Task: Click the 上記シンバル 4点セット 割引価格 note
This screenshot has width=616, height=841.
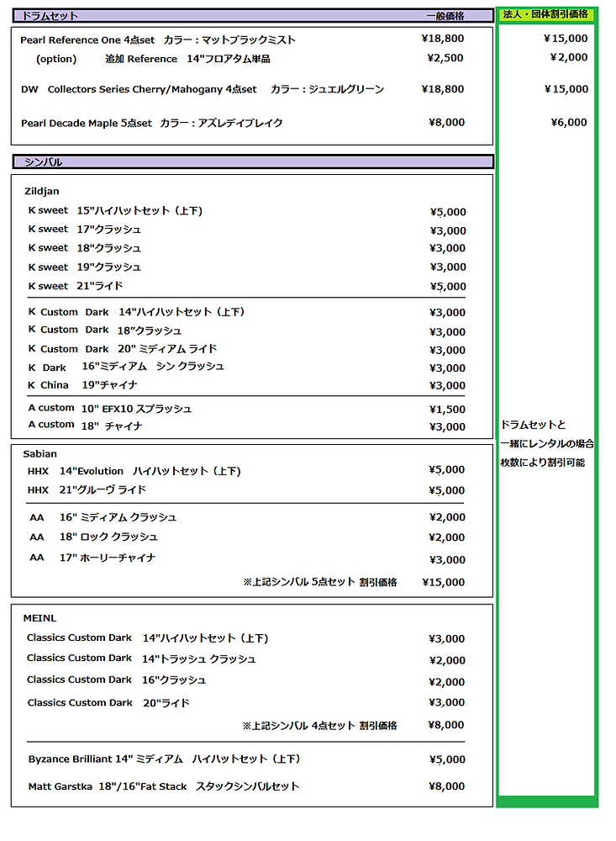Action: (319, 726)
